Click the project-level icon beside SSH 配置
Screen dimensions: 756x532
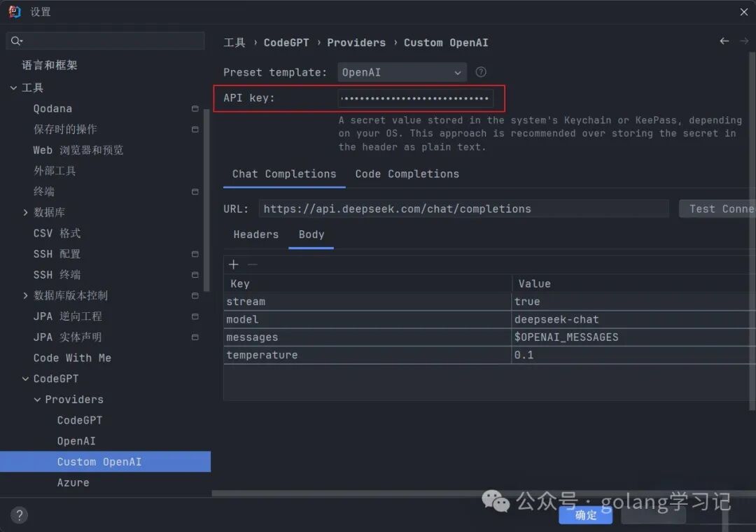(195, 254)
